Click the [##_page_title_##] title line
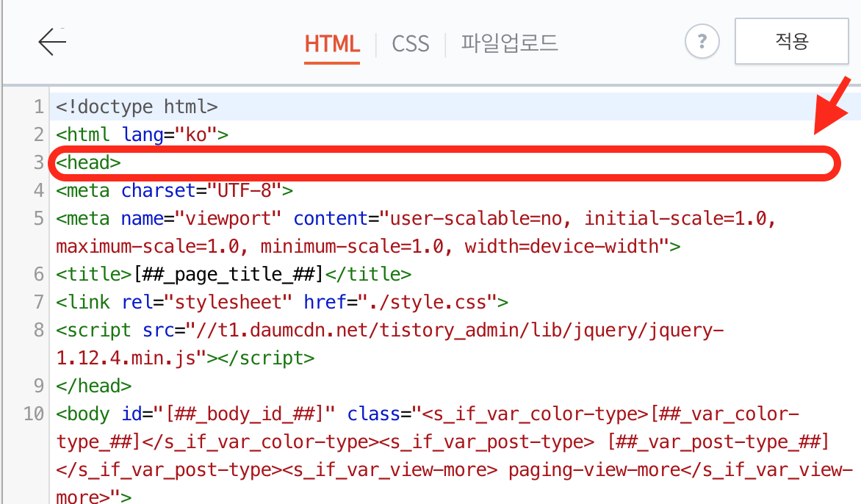861x504 pixels. click(x=234, y=274)
